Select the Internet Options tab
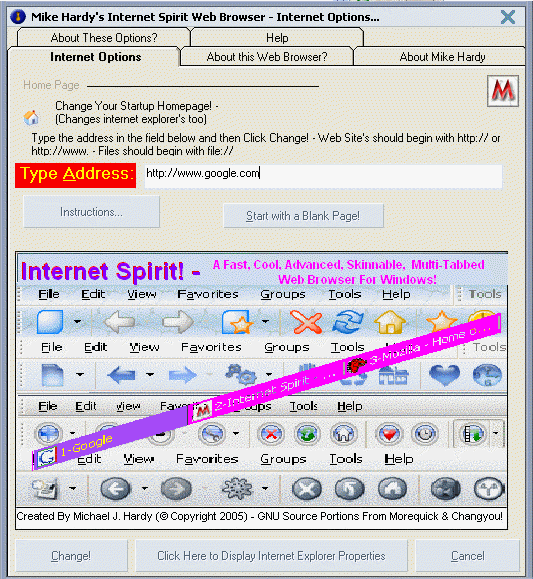Image resolution: width=533 pixels, height=579 pixels. coord(95,57)
